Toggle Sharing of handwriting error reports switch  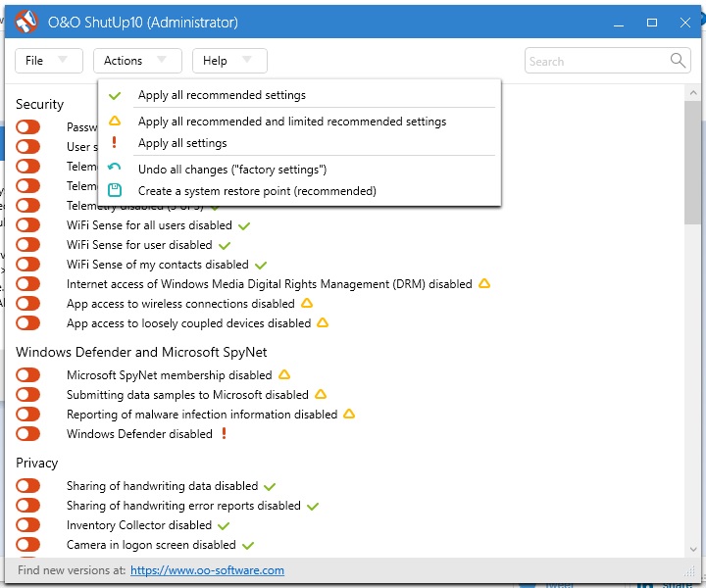point(27,506)
